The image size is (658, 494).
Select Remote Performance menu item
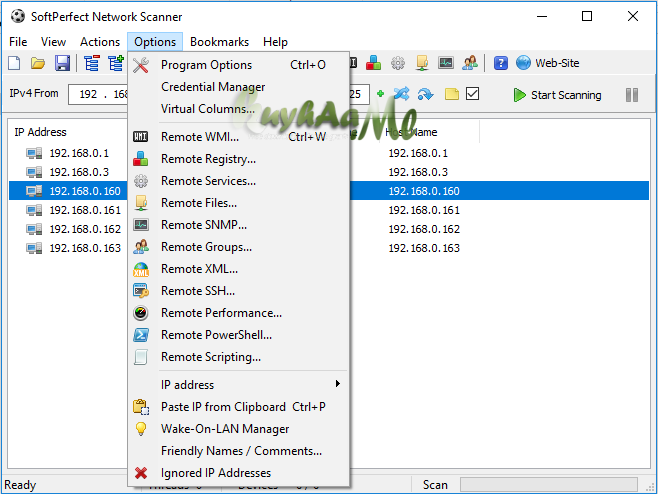pos(238,313)
